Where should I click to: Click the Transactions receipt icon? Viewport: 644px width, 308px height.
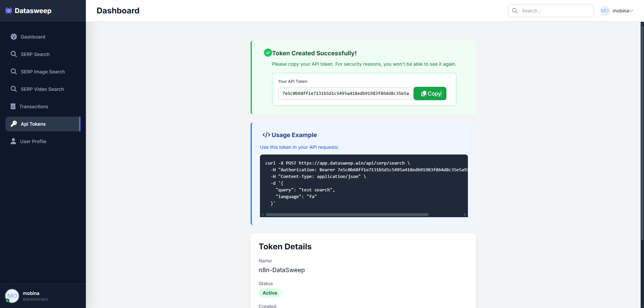click(13, 107)
